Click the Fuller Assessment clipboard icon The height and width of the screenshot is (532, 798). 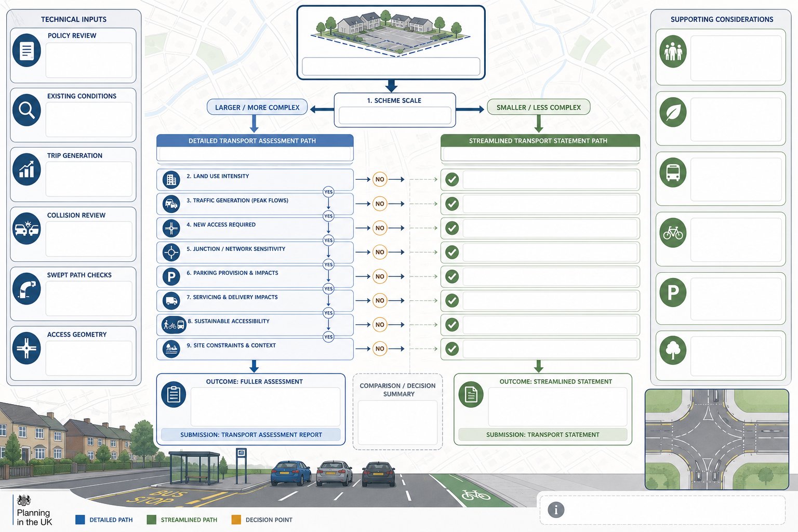pyautogui.click(x=174, y=395)
